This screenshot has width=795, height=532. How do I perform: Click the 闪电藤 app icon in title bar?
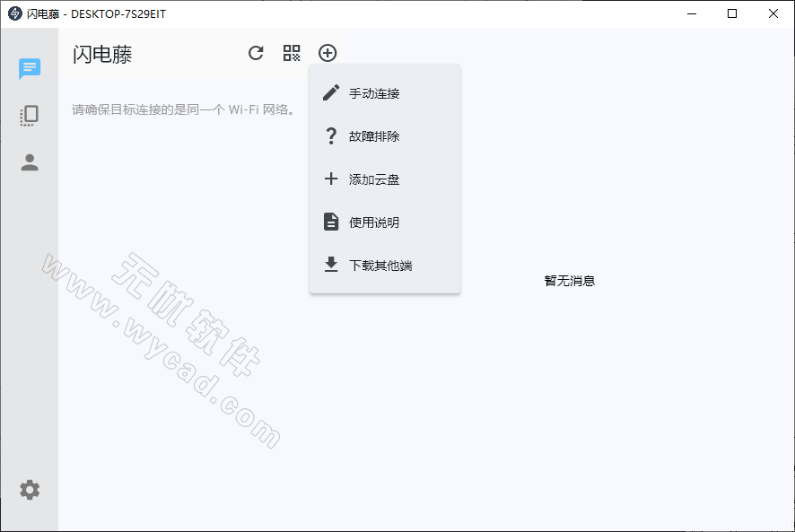tap(15, 13)
